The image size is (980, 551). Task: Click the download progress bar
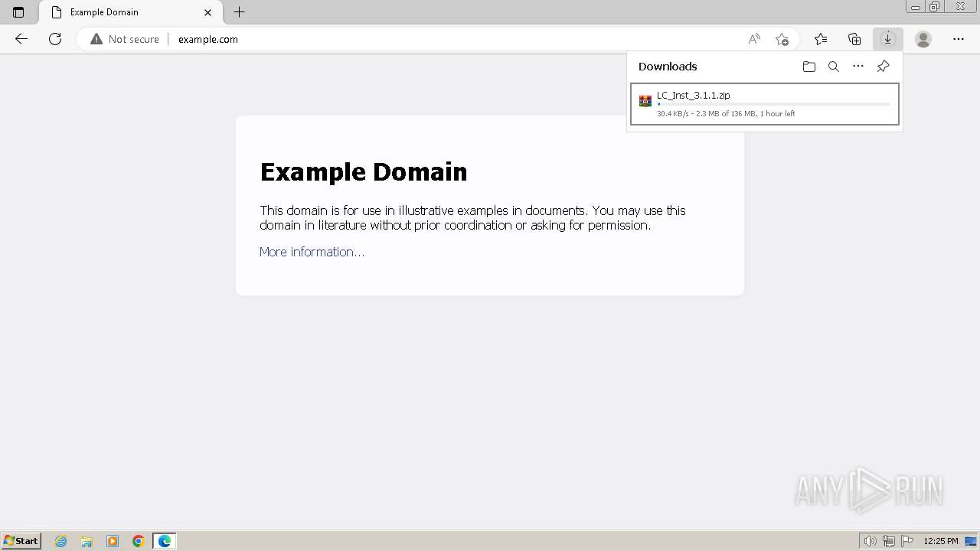point(773,104)
